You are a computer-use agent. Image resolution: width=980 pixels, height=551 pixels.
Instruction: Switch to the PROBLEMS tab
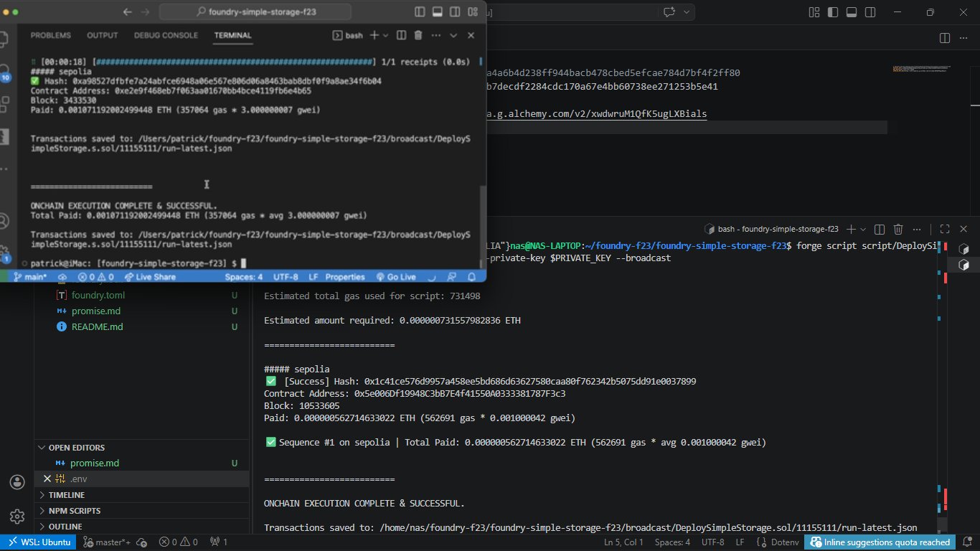click(50, 35)
